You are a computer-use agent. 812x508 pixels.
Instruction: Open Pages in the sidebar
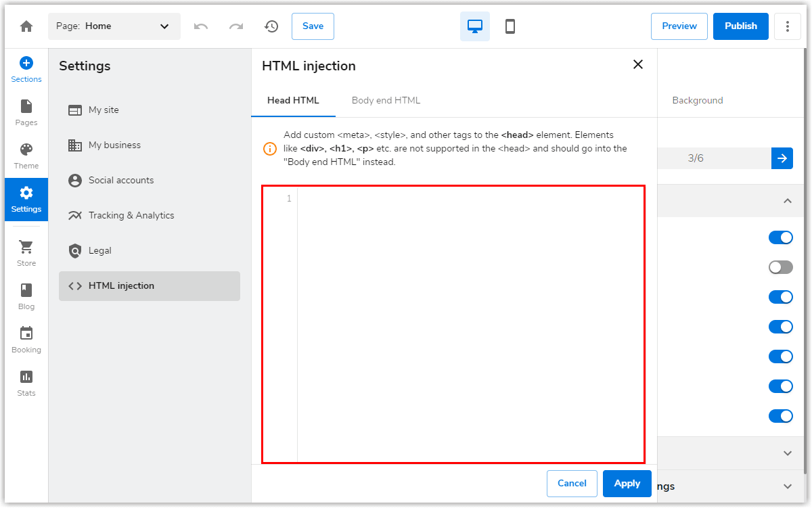[26, 113]
